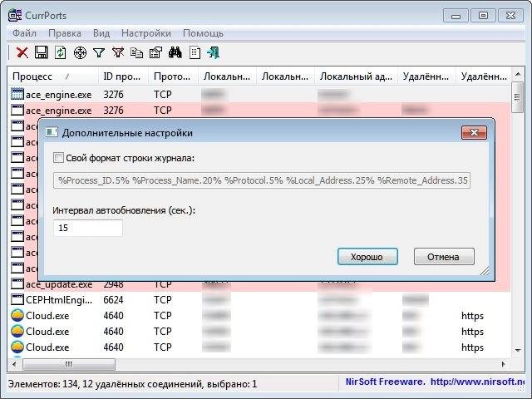532x399 pixels.
Task: Open the Помощь menu
Action: pyautogui.click(x=203, y=33)
